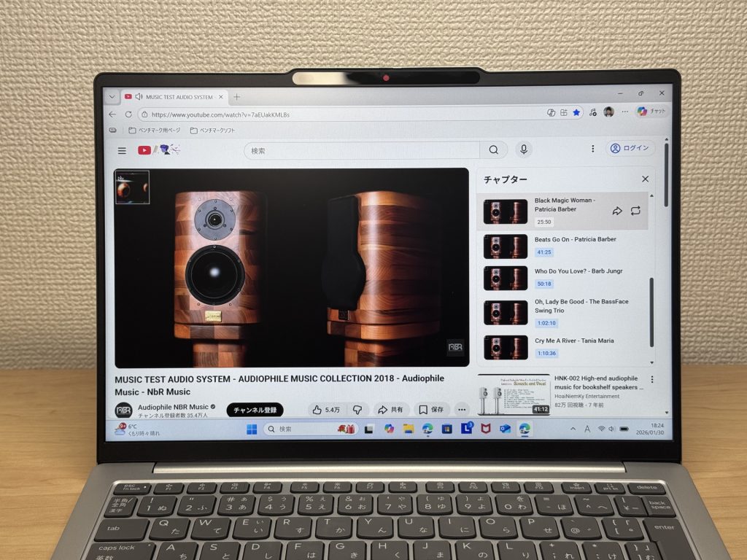Click the YouTube logo to go home
The height and width of the screenshot is (560, 747).
[144, 150]
